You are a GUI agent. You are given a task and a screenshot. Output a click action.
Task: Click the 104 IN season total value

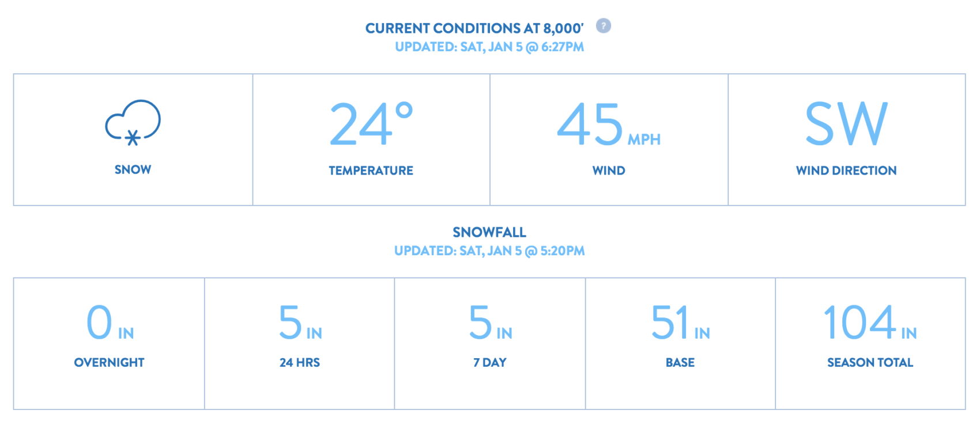pos(870,323)
